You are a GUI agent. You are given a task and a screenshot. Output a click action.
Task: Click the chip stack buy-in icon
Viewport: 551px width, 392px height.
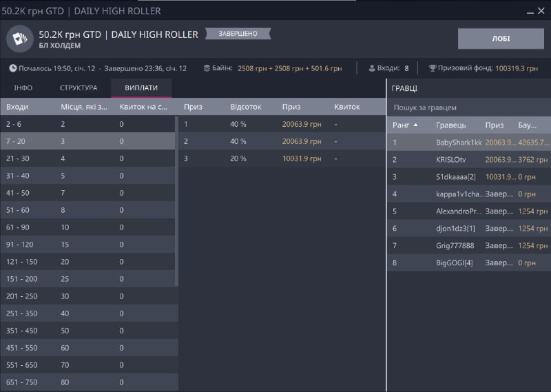coord(207,68)
